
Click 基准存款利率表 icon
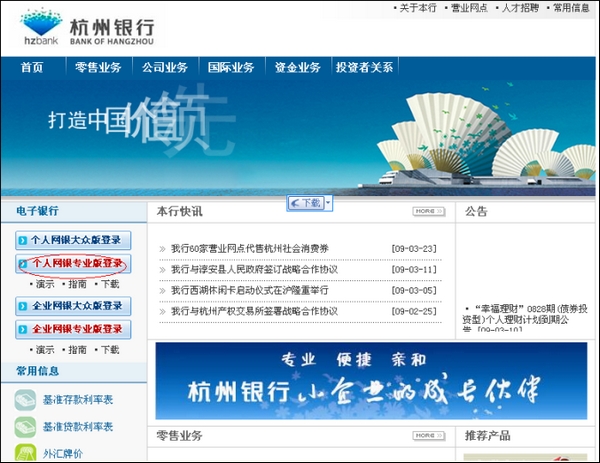point(25,400)
